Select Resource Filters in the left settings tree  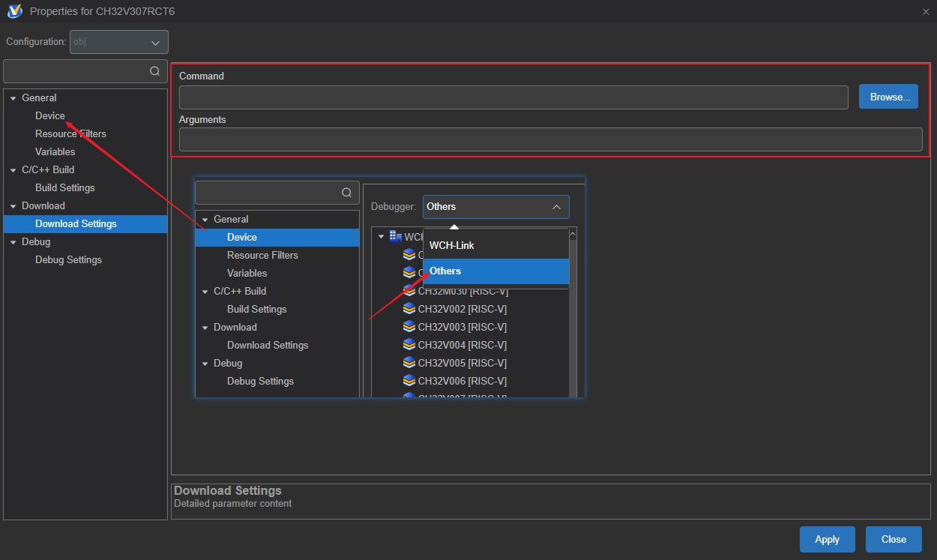click(x=70, y=133)
